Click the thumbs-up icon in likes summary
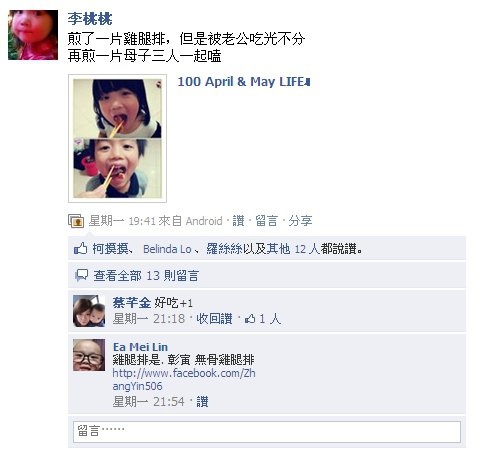 coord(80,249)
